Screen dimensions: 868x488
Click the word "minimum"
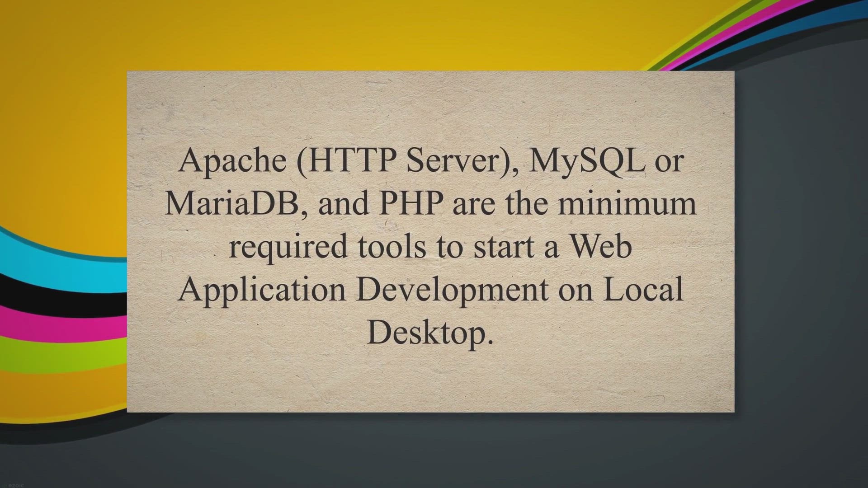coord(627,202)
